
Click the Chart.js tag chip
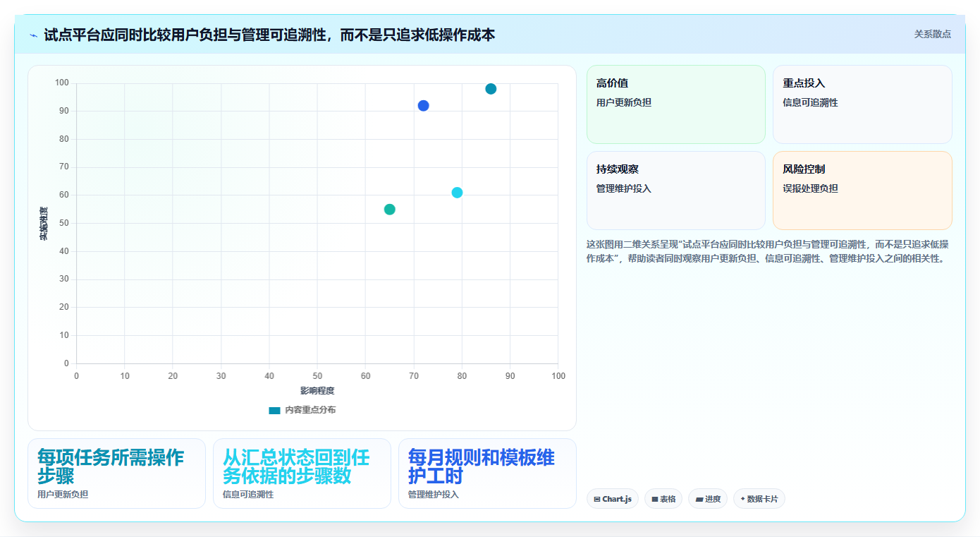pyautogui.click(x=613, y=499)
